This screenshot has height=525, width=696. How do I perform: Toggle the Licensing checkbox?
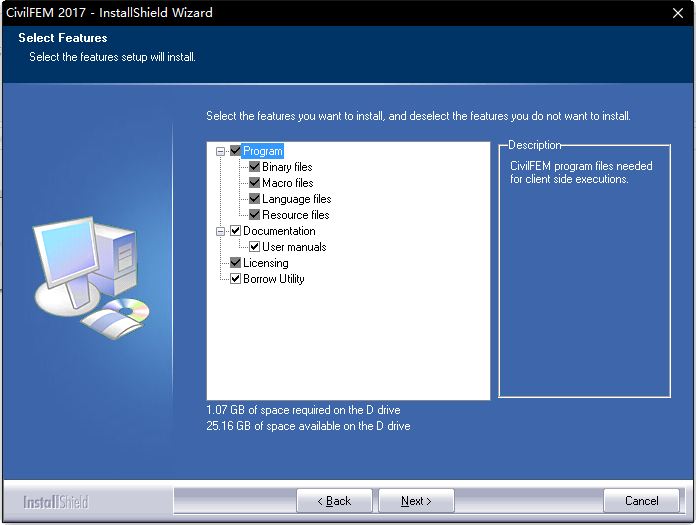[x=235, y=263]
